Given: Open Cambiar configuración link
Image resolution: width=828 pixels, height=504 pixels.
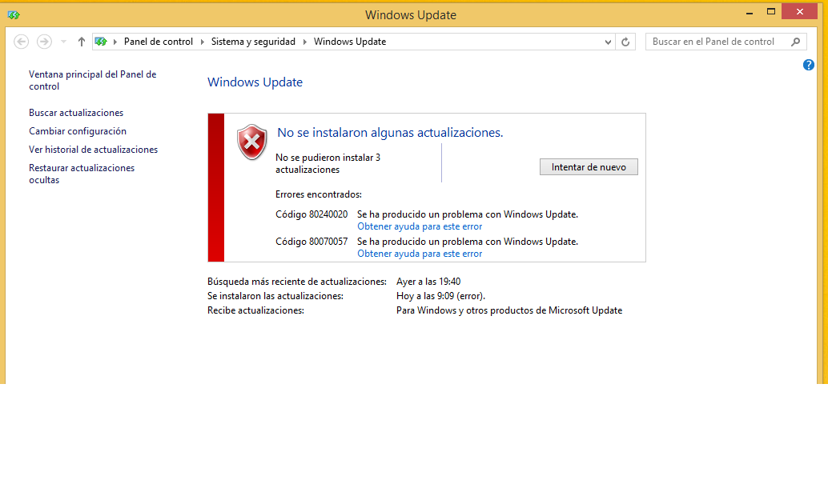Looking at the screenshot, I should (78, 131).
